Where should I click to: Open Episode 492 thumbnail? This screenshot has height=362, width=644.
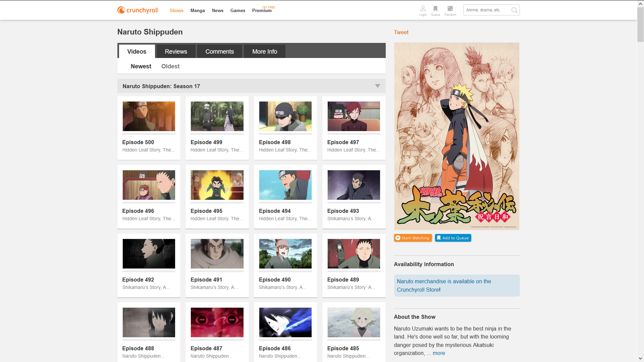(149, 254)
